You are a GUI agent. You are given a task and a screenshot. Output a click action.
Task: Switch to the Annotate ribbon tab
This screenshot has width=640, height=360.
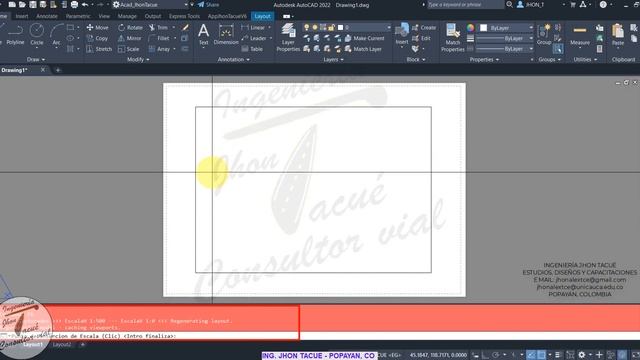point(47,16)
